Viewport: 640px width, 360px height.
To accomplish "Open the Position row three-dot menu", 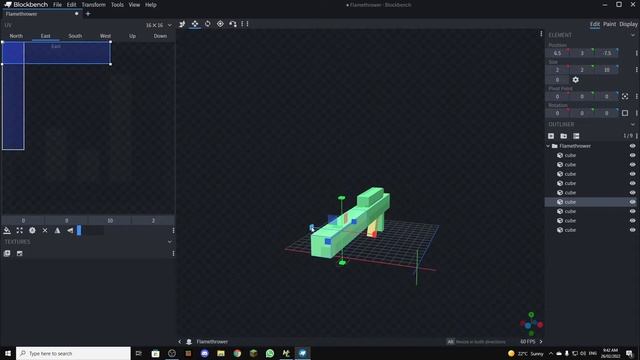I will [636, 53].
